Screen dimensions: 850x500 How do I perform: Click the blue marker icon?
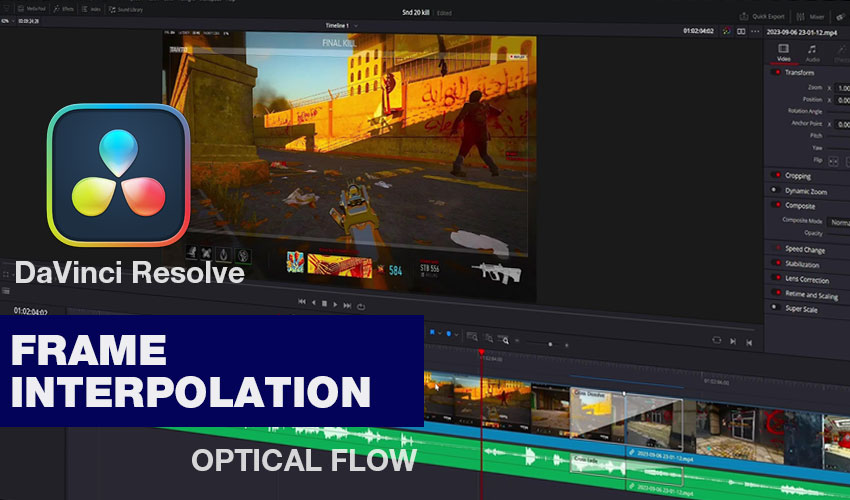[448, 334]
